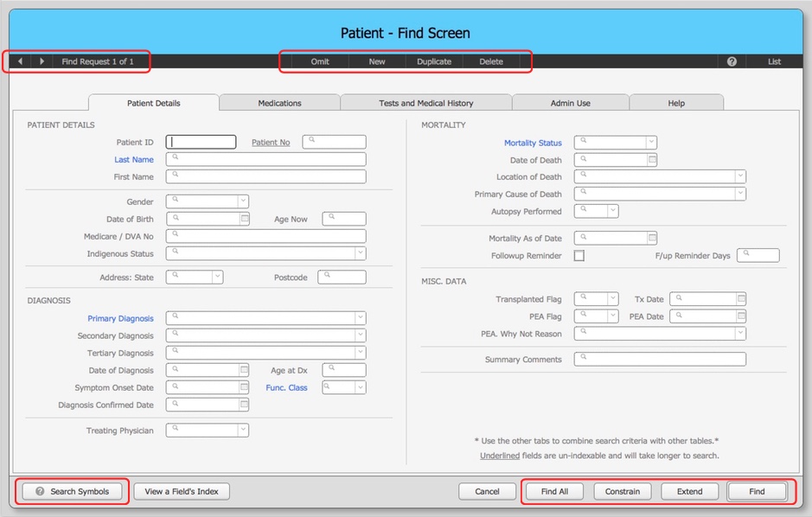
Task: Open the Tests and Medical History tab
Action: click(425, 103)
